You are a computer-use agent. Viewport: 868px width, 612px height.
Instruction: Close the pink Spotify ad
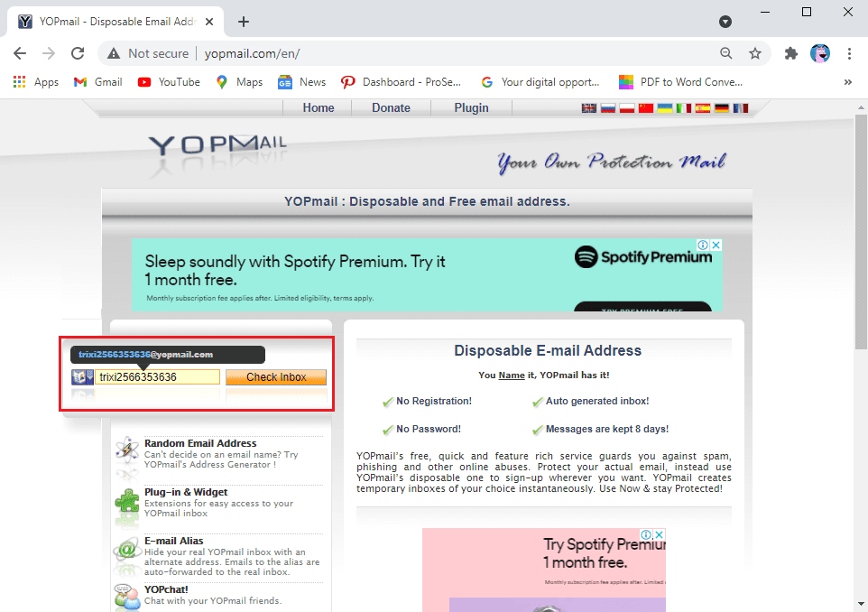660,534
